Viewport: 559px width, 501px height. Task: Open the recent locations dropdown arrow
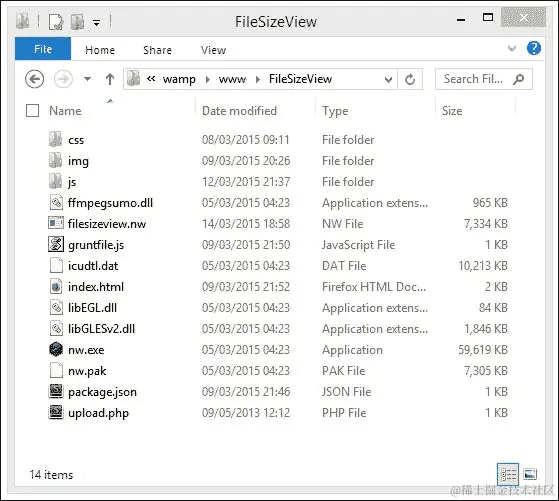[87, 79]
